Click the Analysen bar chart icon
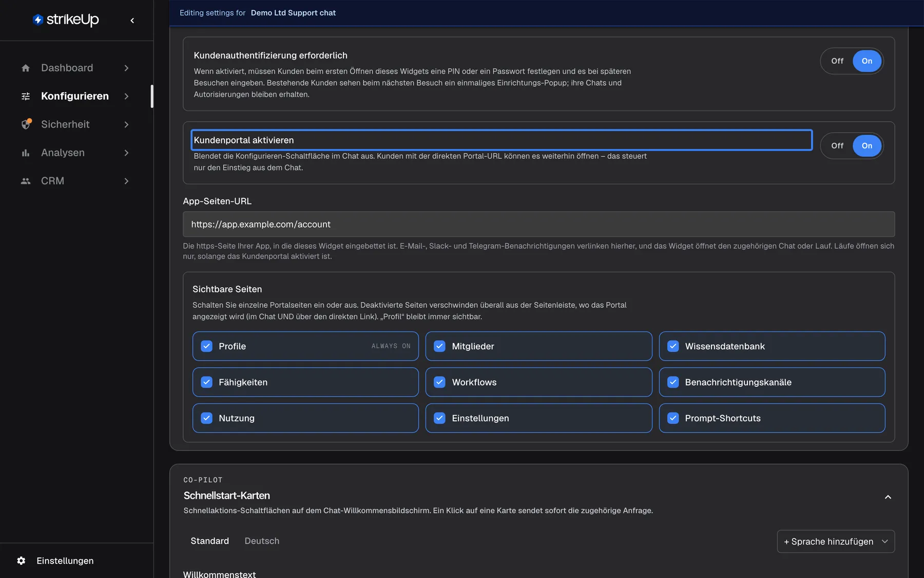The width and height of the screenshot is (924, 578). coord(26,153)
